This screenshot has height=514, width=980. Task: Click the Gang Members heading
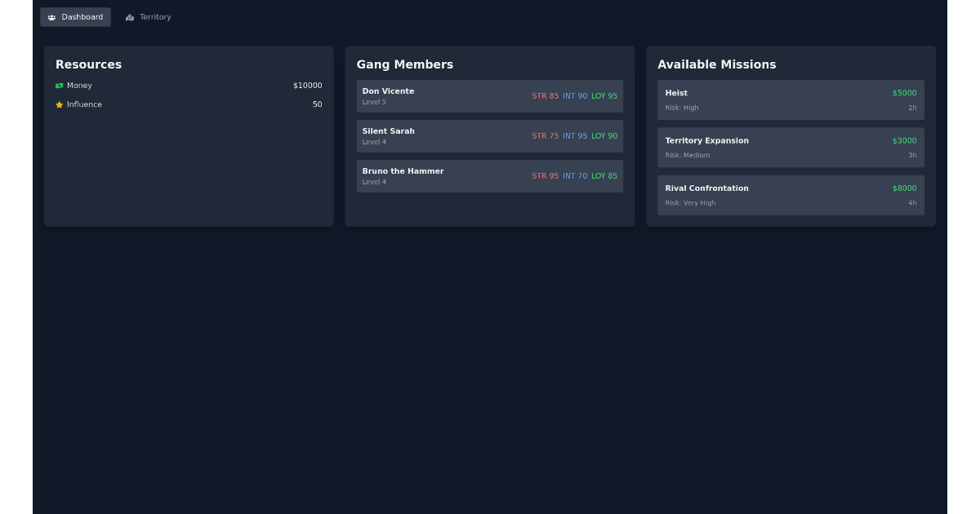[x=404, y=64]
